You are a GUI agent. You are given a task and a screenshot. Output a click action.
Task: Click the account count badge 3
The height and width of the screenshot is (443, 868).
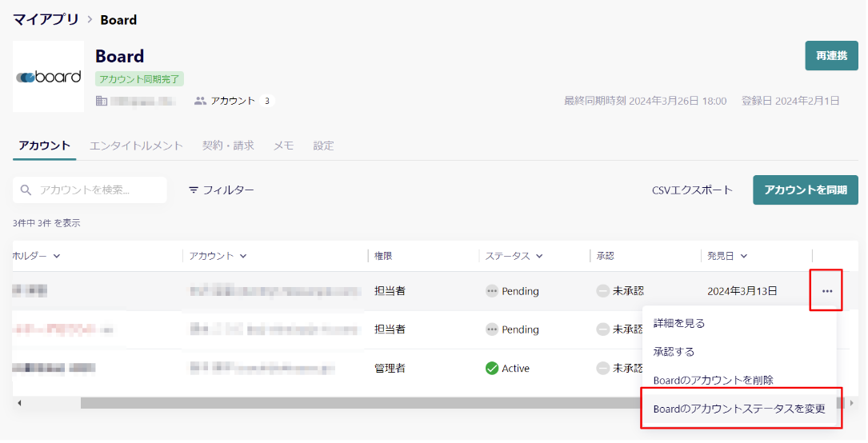[267, 102]
